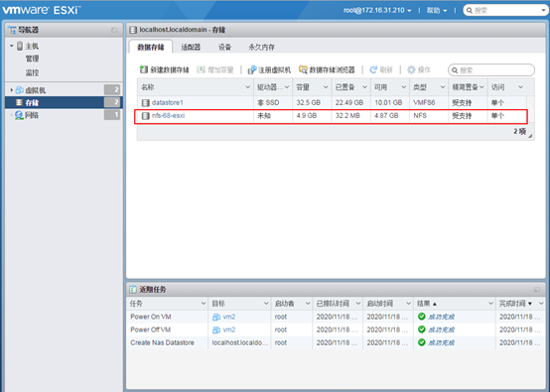Switch to the Devices (设备) tab

224,47
